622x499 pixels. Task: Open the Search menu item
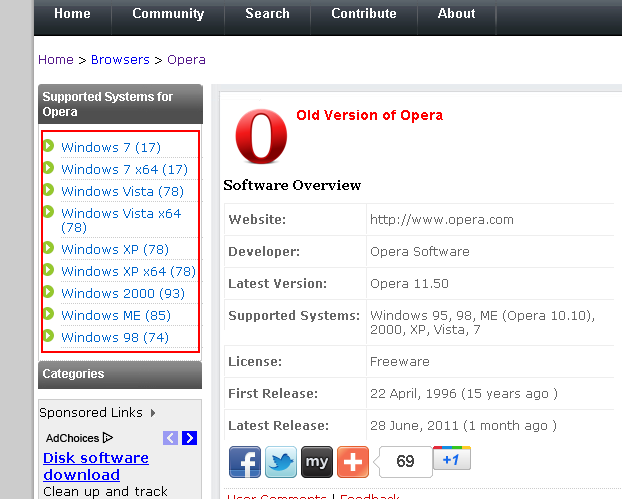267,13
